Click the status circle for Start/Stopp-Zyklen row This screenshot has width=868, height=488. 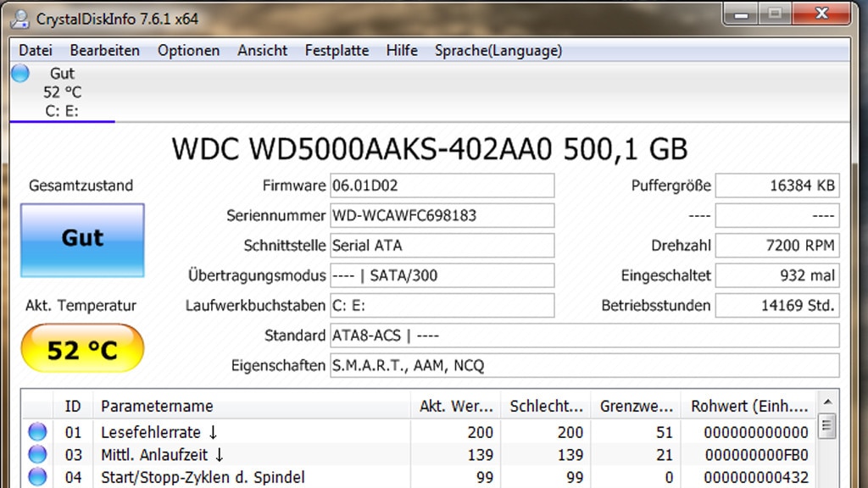[x=37, y=476]
